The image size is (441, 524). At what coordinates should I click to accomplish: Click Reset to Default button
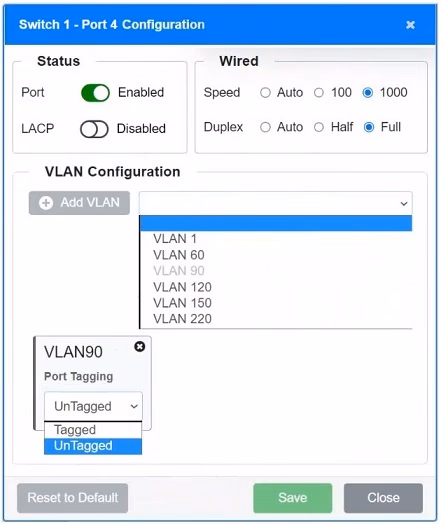72,498
